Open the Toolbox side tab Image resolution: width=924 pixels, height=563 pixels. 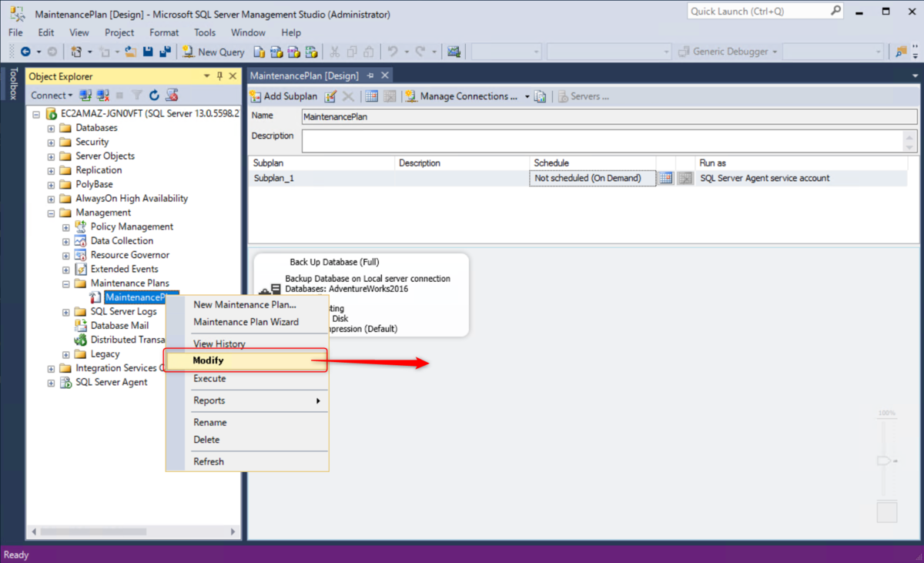pos(12,84)
